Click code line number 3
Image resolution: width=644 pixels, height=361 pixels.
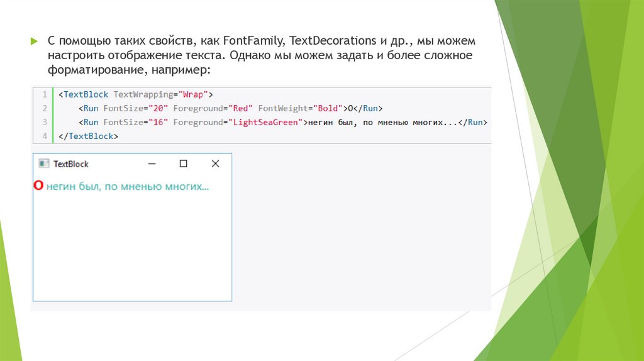click(x=45, y=122)
